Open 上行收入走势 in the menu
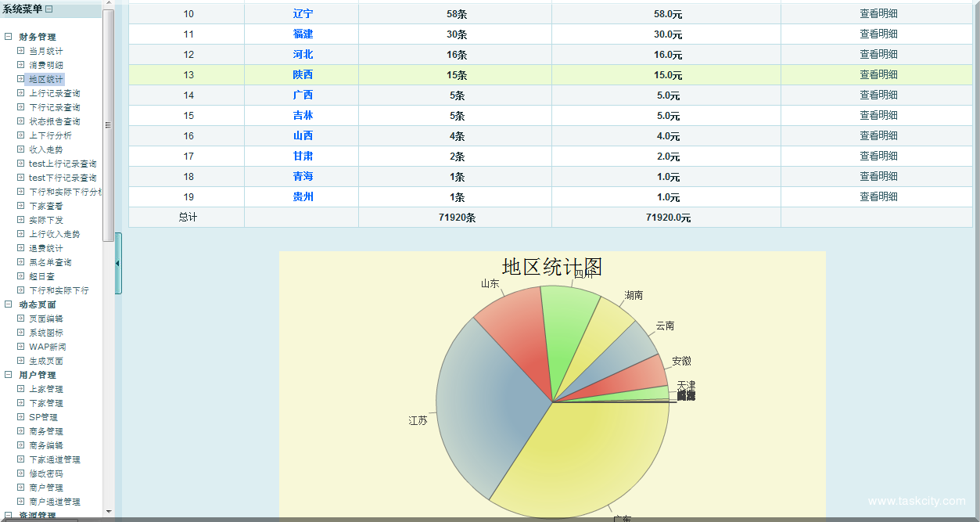The image size is (980, 522). coord(55,234)
